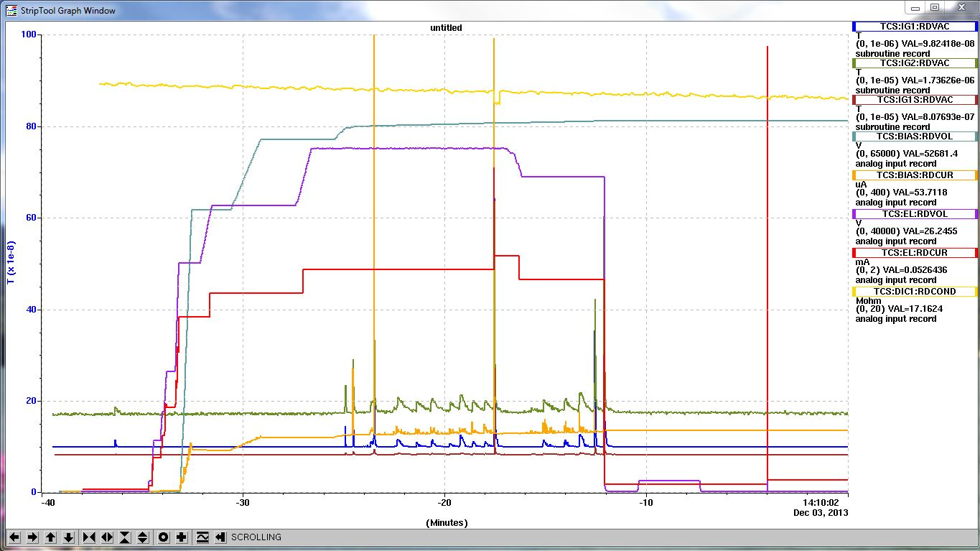Click the -30 tick label on time axis
This screenshot has width=980, height=551.
point(242,503)
